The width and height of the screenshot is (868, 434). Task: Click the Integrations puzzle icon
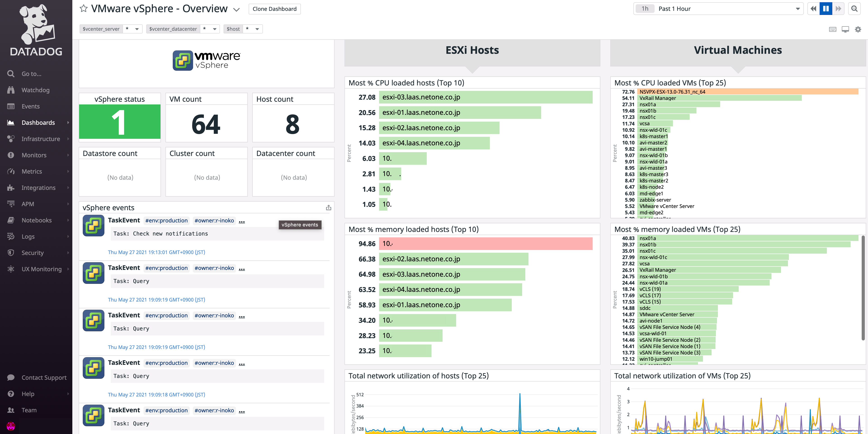pos(11,188)
